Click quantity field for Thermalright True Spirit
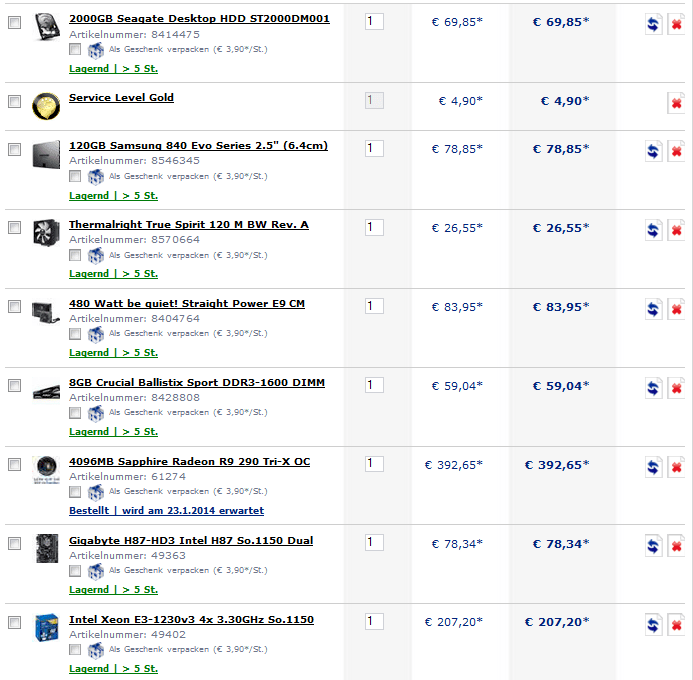This screenshot has width=693, height=680. pos(374,227)
